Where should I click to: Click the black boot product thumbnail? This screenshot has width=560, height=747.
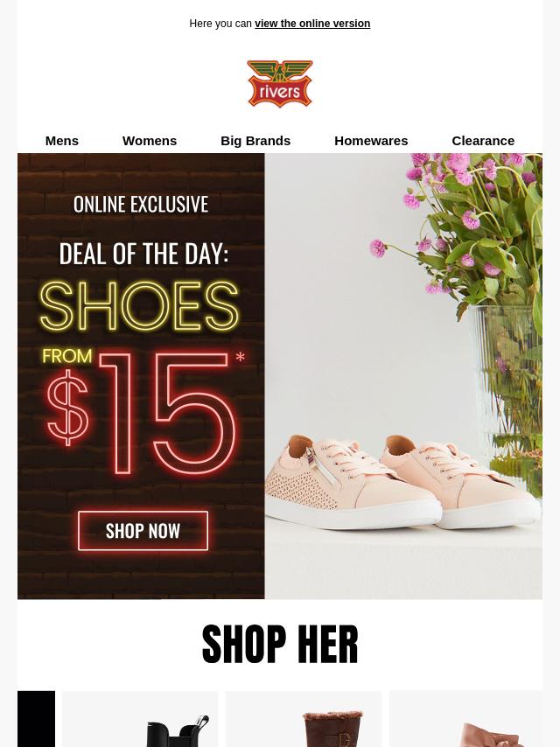pyautogui.click(x=140, y=719)
